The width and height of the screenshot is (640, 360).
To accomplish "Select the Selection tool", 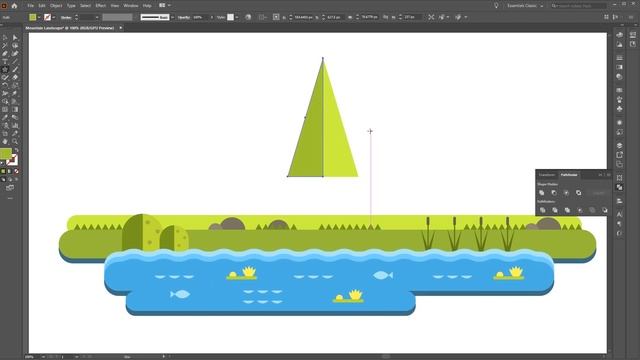I will pos(5,38).
